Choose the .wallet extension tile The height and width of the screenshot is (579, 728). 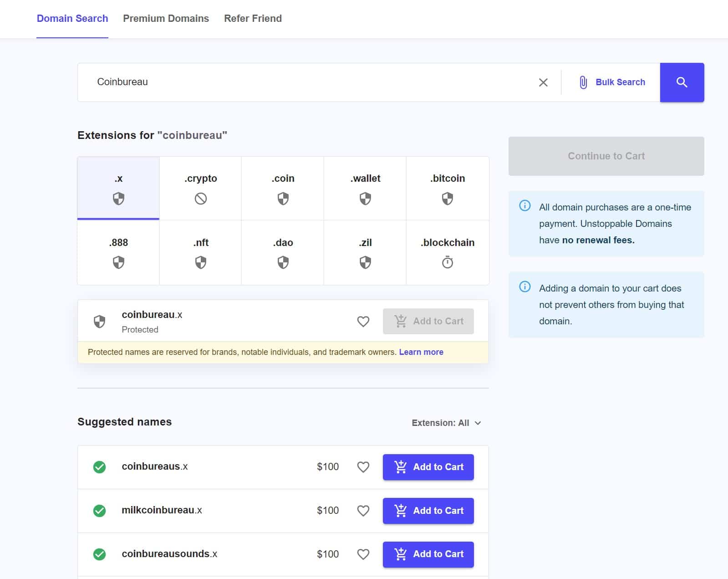pos(365,188)
